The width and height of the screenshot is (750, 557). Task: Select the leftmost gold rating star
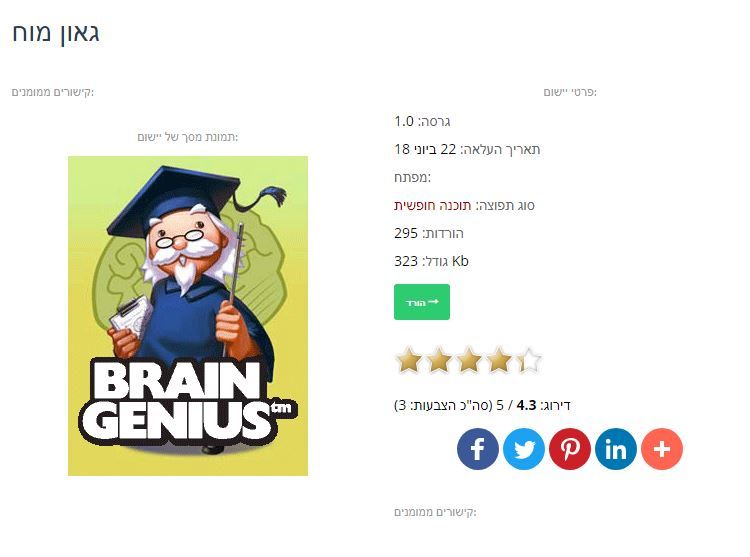pos(409,360)
